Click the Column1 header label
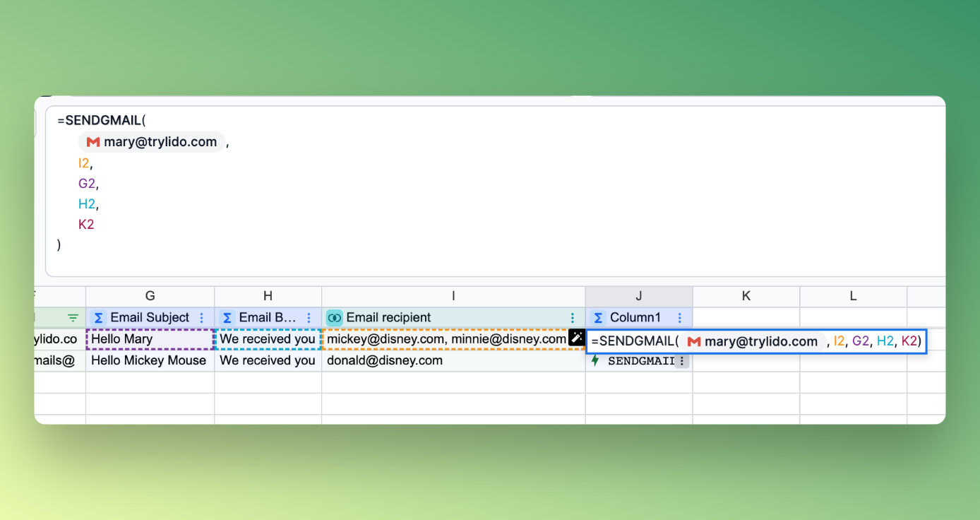Image resolution: width=980 pixels, height=520 pixels. click(635, 318)
